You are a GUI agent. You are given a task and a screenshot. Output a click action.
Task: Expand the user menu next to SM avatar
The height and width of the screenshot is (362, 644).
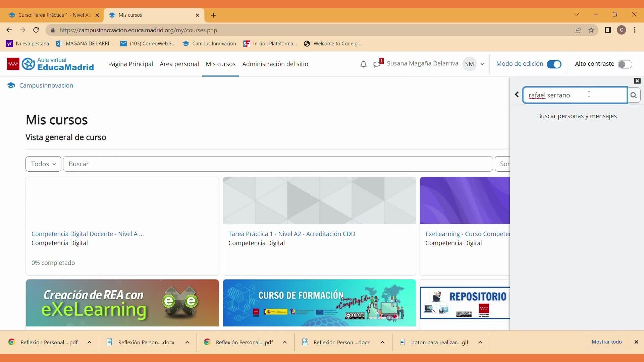[x=482, y=64]
